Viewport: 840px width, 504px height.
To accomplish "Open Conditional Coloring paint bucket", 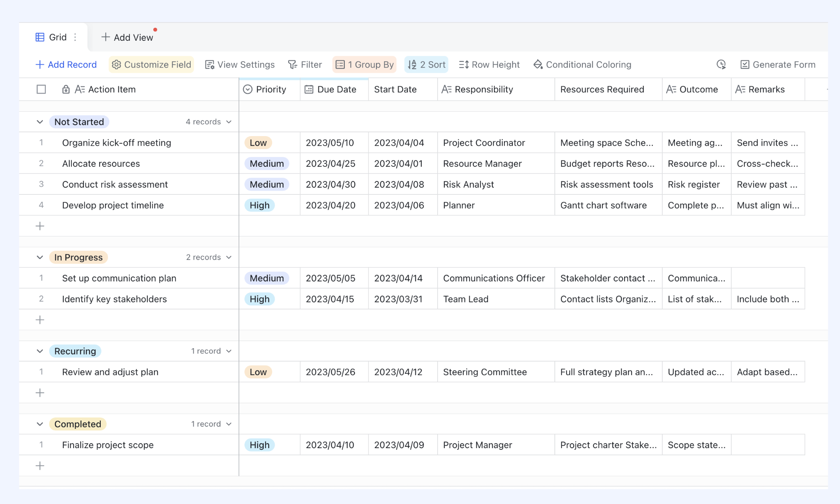I will click(x=538, y=64).
